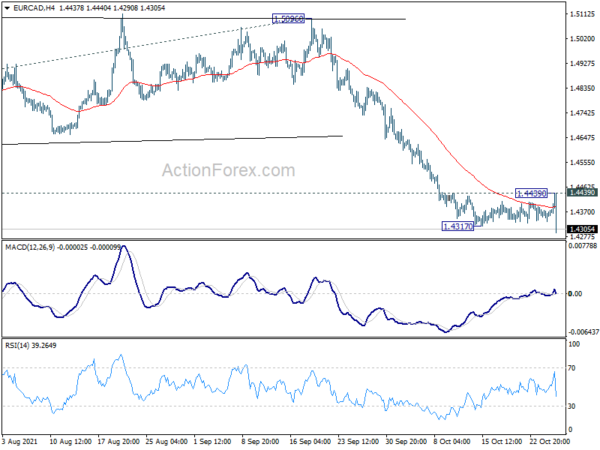The image size is (600, 450).
Task: Click the 3 Aug 2021 date label
Action: click(x=20, y=442)
